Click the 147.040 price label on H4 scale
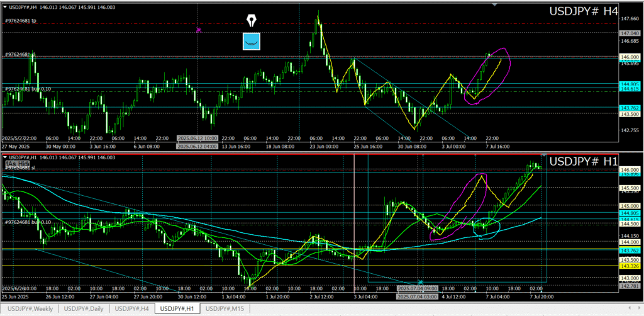The image size is (644, 316). pyautogui.click(x=630, y=33)
